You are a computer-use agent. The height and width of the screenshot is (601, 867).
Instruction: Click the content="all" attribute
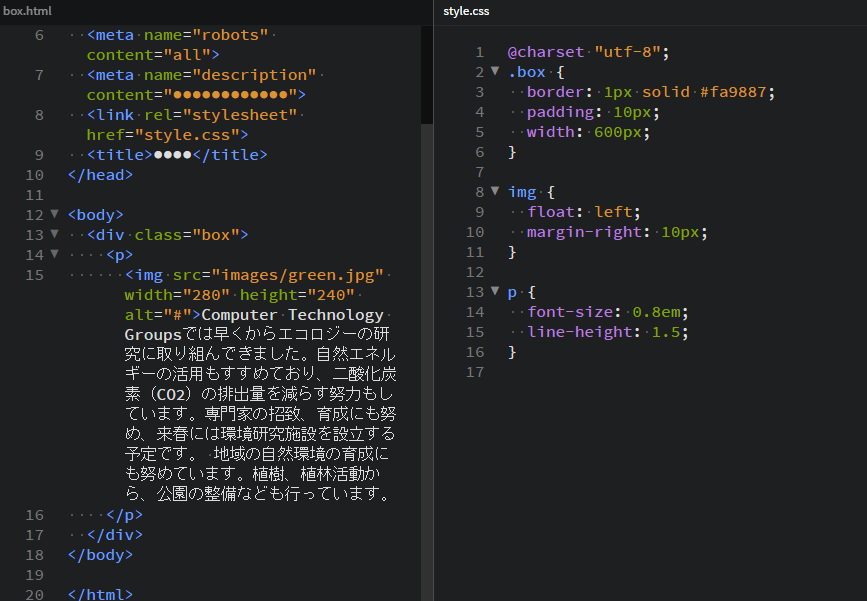(148, 55)
